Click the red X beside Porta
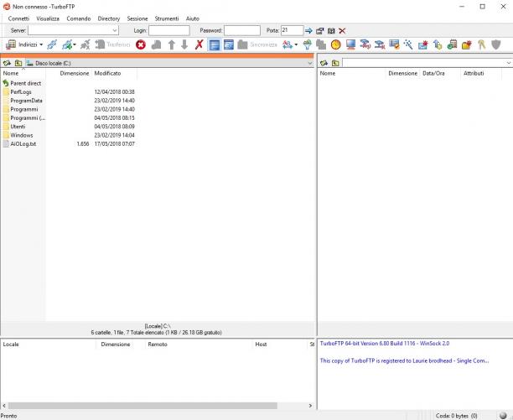The image size is (513, 420). [x=342, y=31]
